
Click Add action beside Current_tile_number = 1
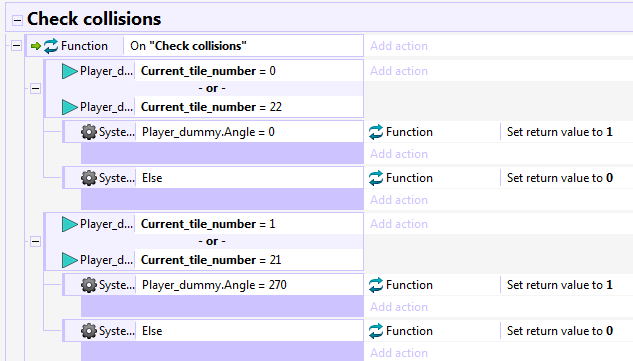(x=399, y=224)
